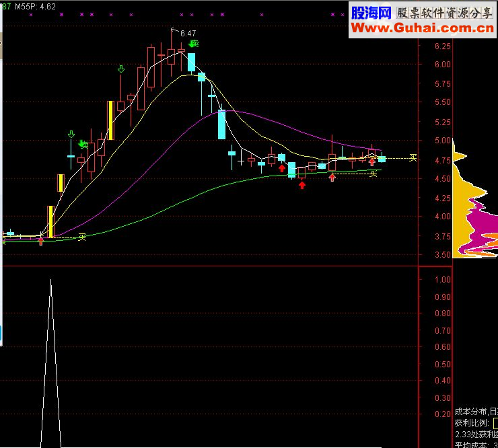The height and width of the screenshot is (448, 498).
Task: Click the orange band of the cost distribution near 3.75
Action: click(491, 237)
